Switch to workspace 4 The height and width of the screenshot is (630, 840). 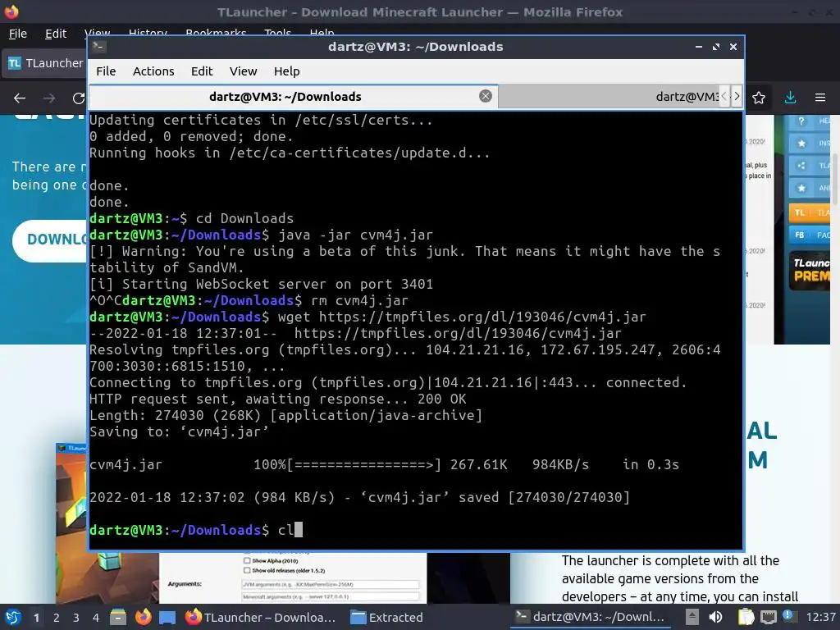(96, 618)
